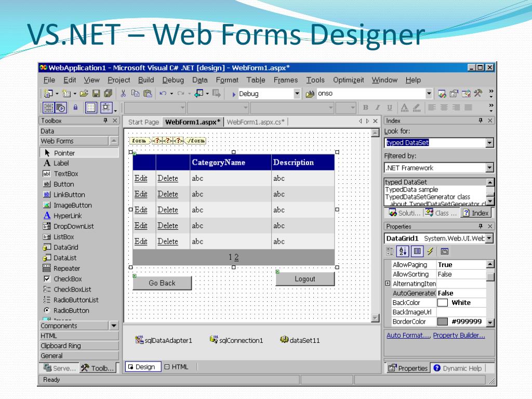
Task: Open the Server Explorer tab
Action: click(60, 368)
